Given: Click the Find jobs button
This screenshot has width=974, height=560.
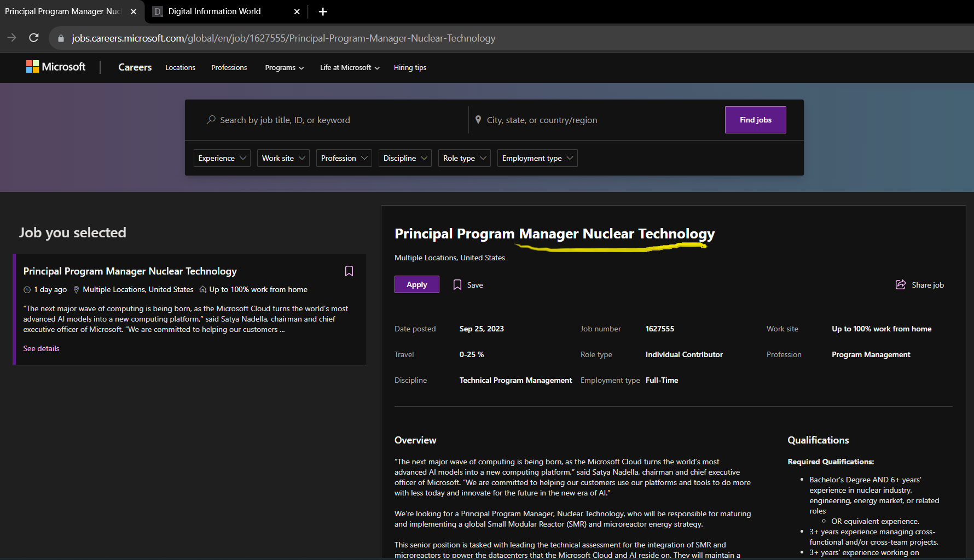Looking at the screenshot, I should pyautogui.click(x=756, y=120).
